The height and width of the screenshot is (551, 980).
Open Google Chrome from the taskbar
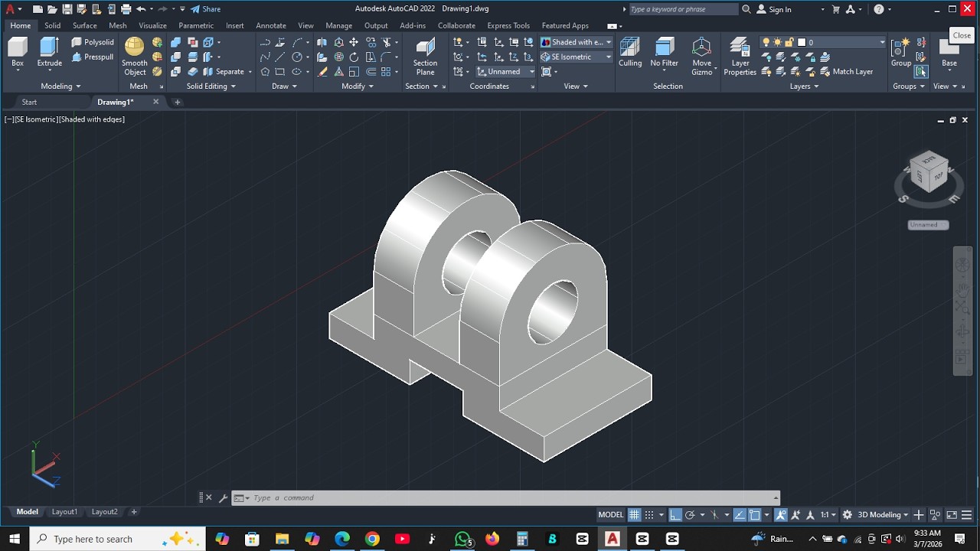tap(372, 539)
